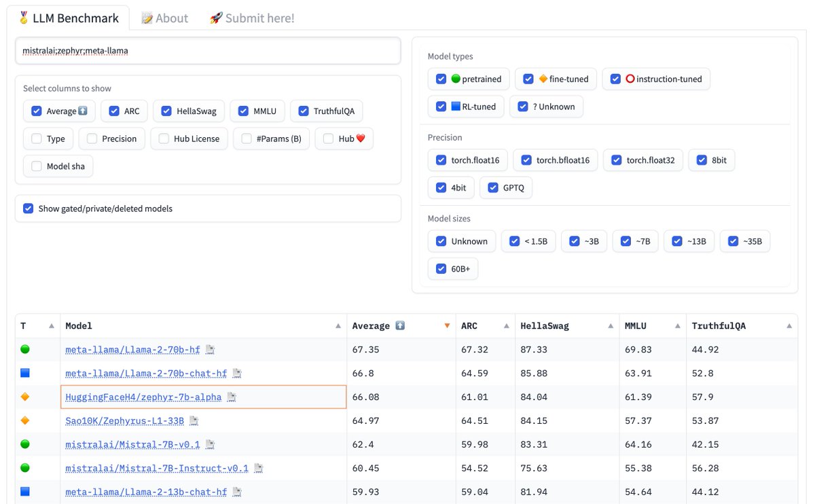815x504 pixels.
Task: Enable the Hub hearts column checkbox
Action: [x=329, y=139]
